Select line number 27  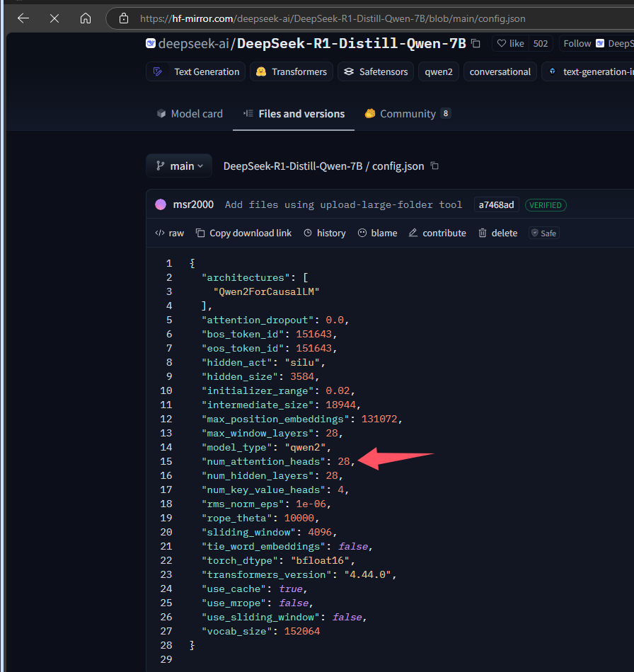click(x=166, y=631)
